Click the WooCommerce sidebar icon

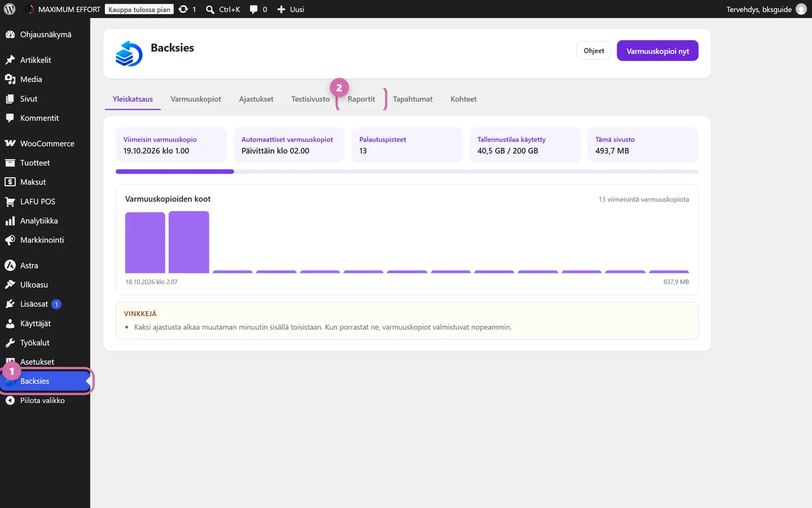[x=10, y=143]
